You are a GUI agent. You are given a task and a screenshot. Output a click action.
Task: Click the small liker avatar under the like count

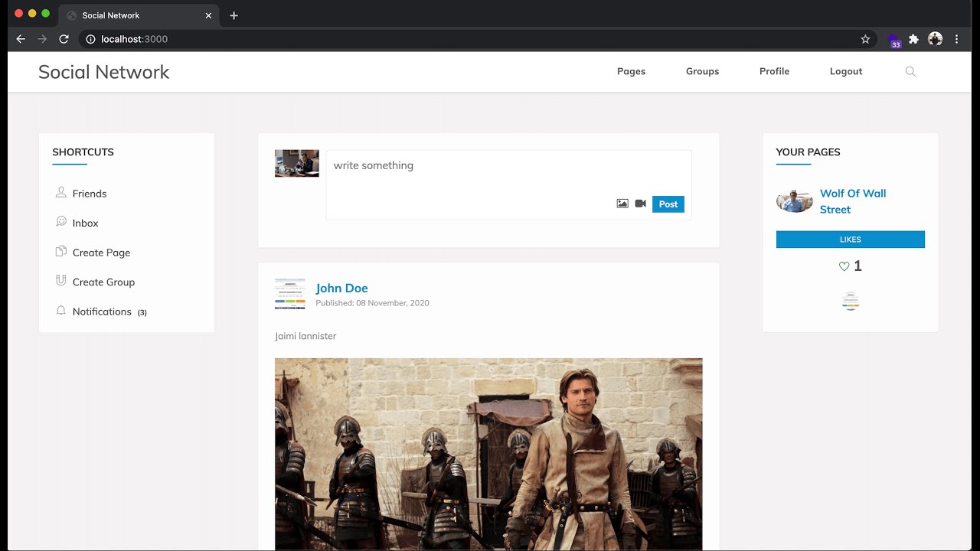point(851,302)
